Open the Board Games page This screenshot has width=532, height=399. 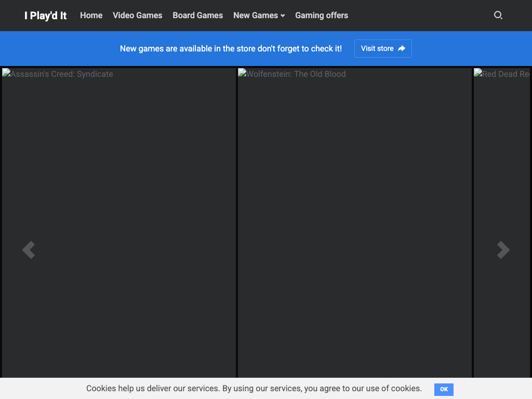pos(197,16)
